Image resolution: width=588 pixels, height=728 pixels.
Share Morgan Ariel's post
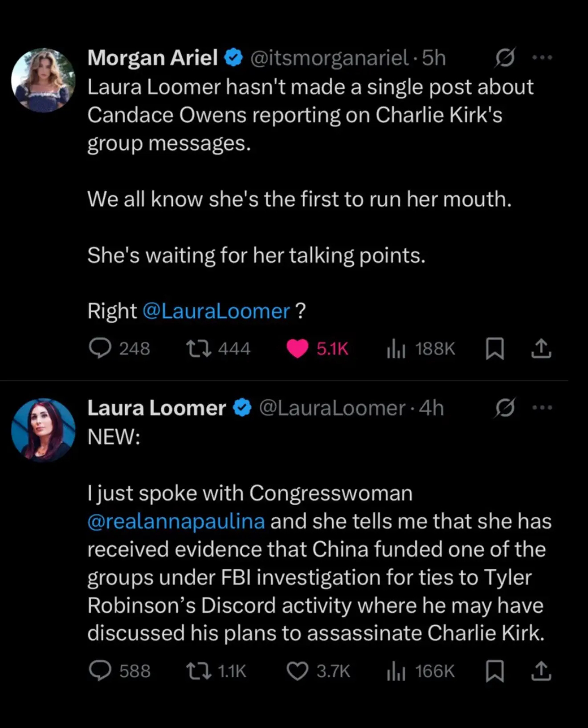point(541,348)
